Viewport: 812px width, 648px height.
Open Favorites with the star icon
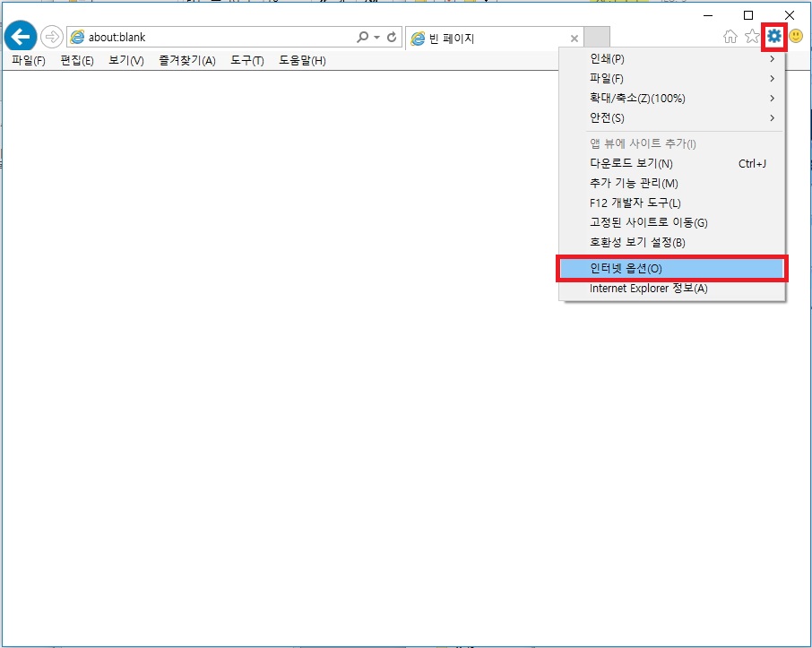752,36
